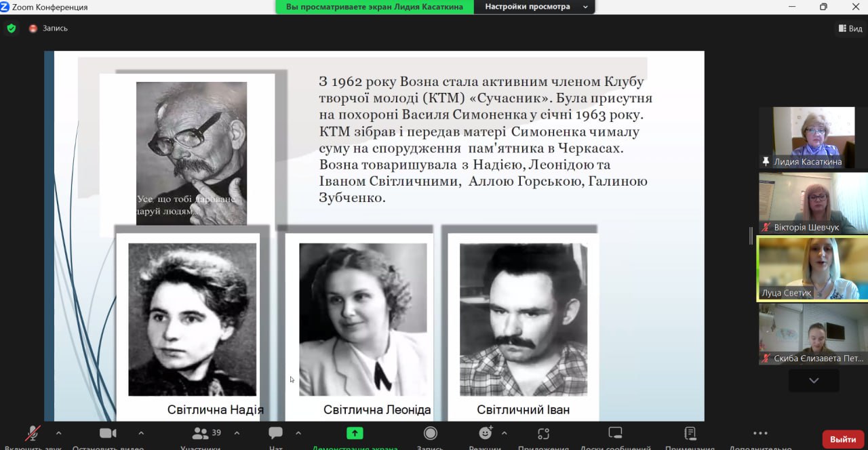Open the Реакции smiley icon
Screen dimensions: 868x450
click(x=485, y=433)
